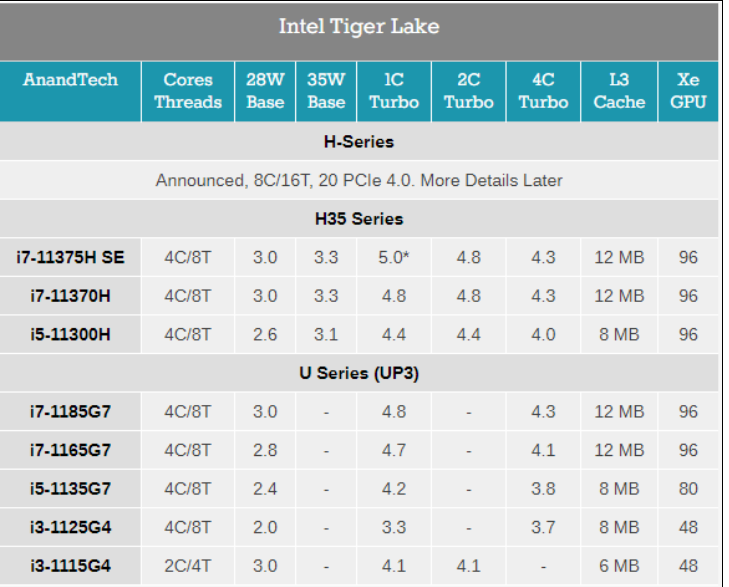Click the 28W Base column header

click(x=265, y=91)
